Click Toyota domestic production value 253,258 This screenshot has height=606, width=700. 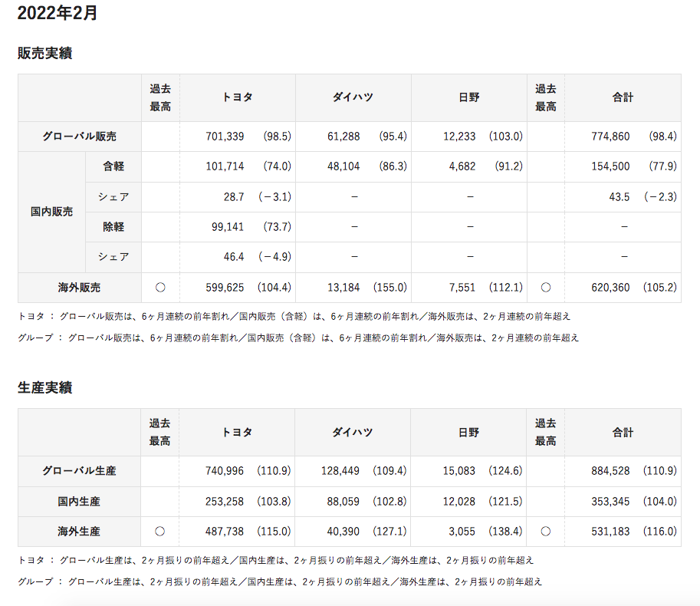[225, 502]
